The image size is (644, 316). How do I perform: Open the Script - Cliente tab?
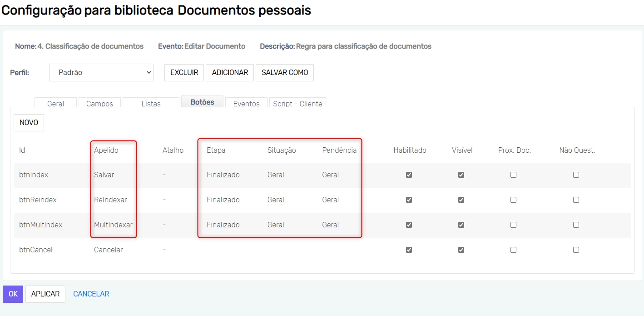pos(297,103)
